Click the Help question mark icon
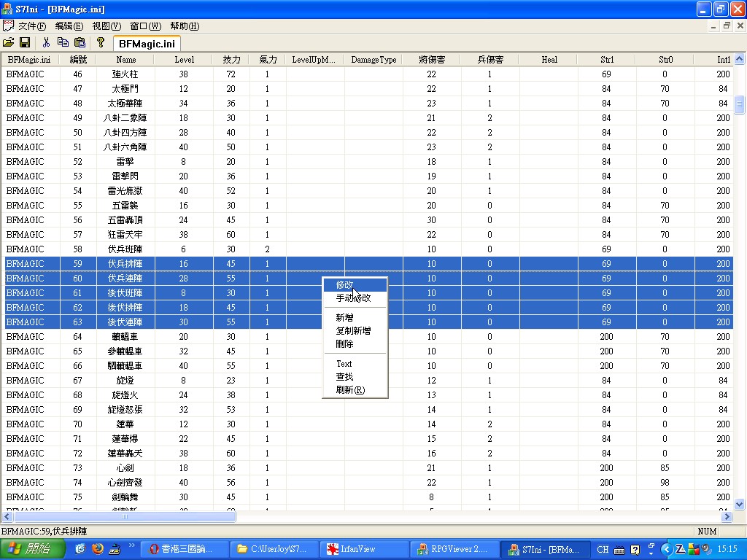The height and width of the screenshot is (560, 747). [x=101, y=43]
